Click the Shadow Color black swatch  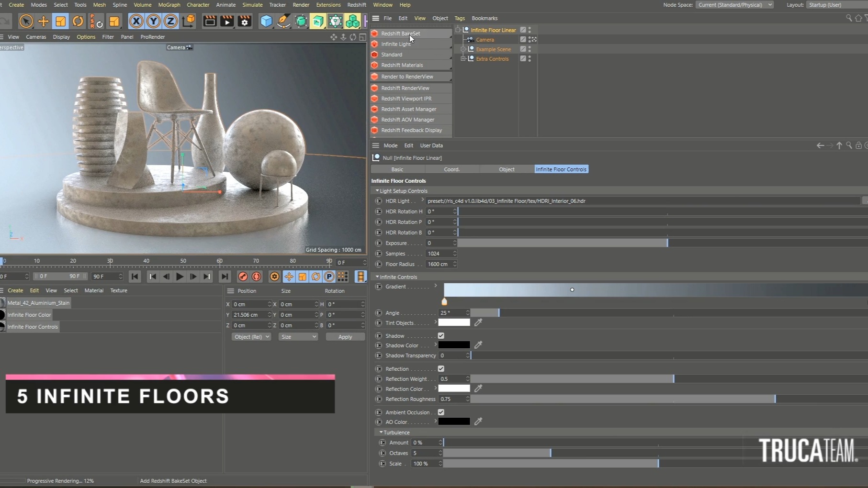[x=454, y=345]
